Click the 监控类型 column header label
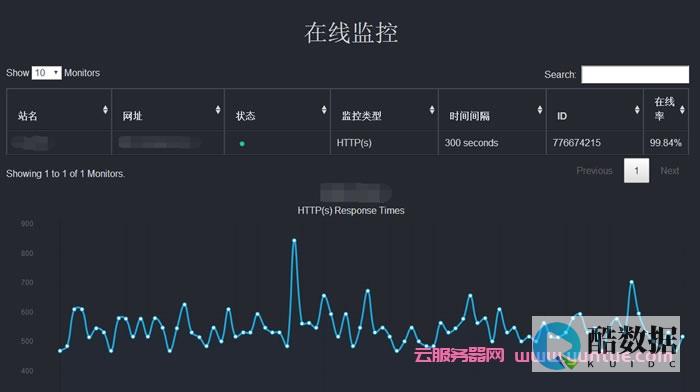Image resolution: width=700 pixels, height=392 pixels. coord(362,116)
